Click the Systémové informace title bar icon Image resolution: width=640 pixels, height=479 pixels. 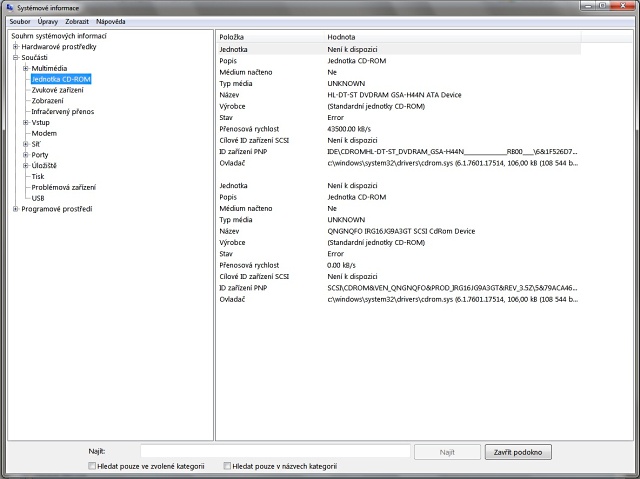10,8
